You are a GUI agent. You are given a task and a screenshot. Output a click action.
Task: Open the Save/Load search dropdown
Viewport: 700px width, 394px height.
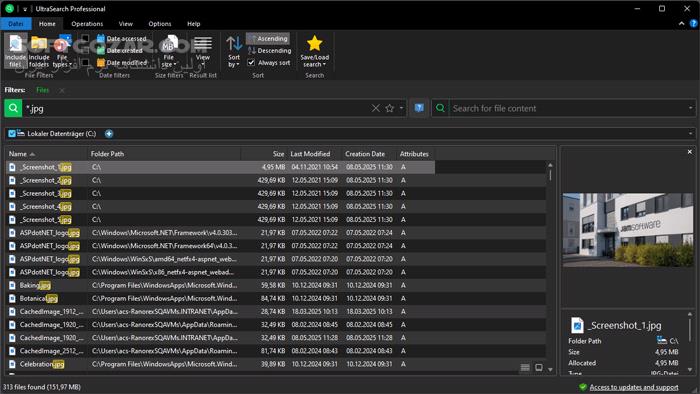[x=314, y=51]
